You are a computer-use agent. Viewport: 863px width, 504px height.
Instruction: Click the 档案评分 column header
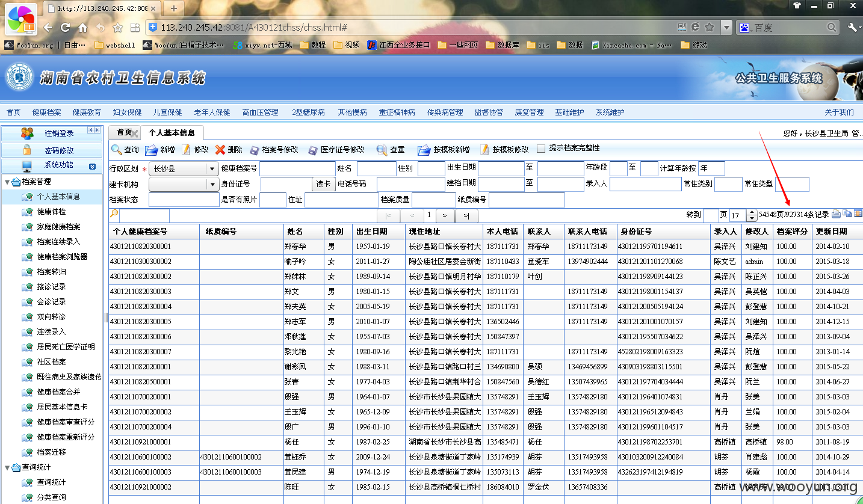[793, 232]
